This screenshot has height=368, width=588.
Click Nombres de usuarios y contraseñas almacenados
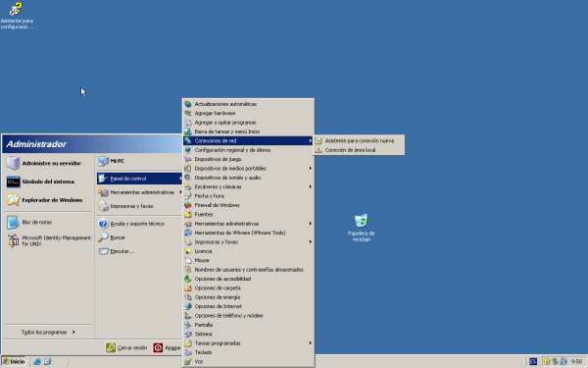(249, 270)
